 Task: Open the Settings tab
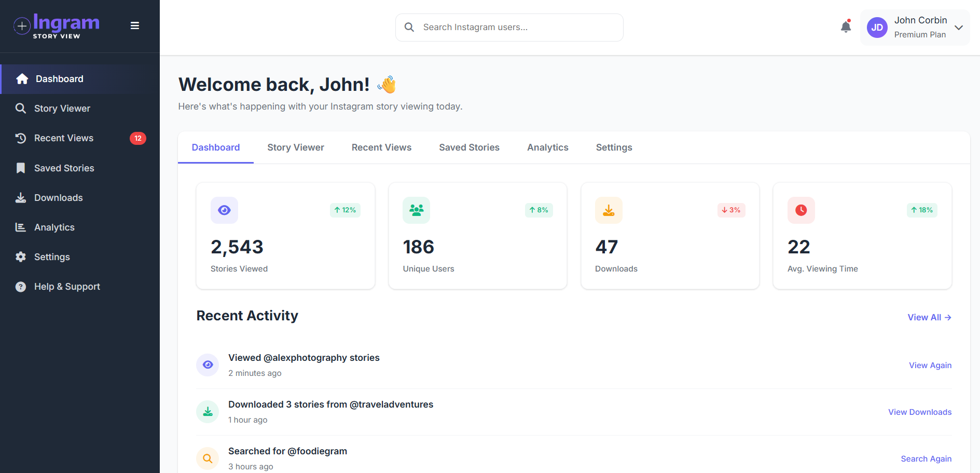614,147
